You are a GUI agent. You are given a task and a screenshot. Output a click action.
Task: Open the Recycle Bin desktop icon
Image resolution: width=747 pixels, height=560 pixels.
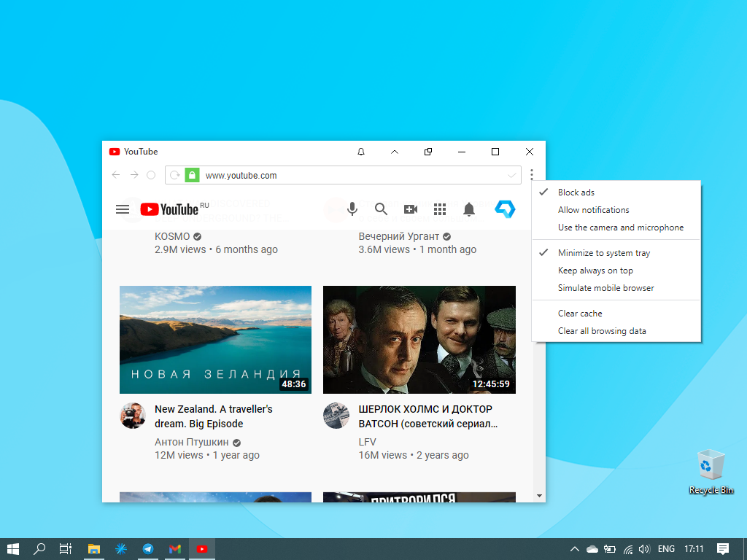[711, 472]
